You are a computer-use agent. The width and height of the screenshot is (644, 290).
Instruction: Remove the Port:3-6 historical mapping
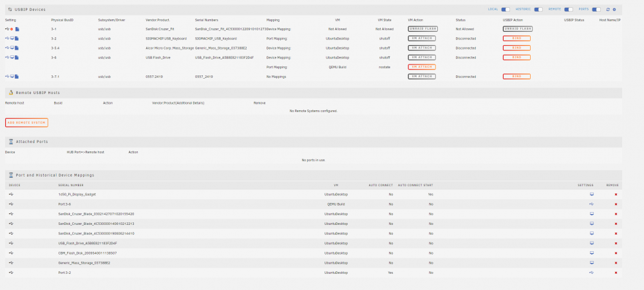[x=616, y=204]
